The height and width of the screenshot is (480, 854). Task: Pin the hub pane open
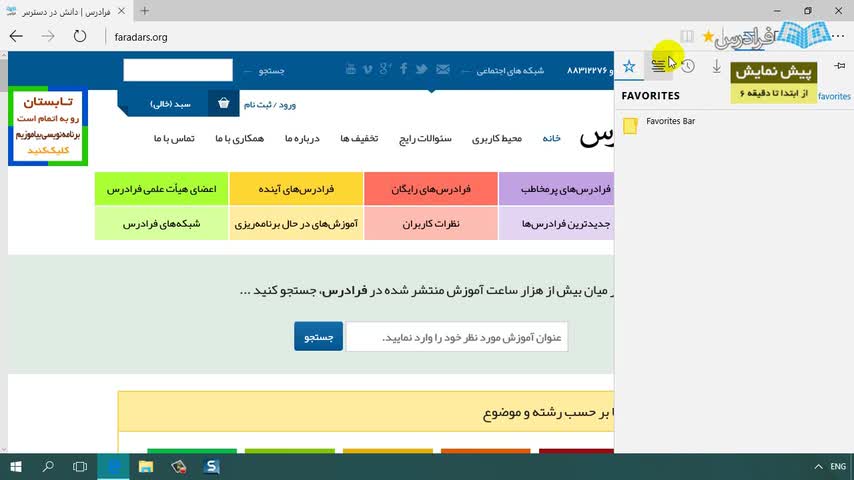click(840, 66)
